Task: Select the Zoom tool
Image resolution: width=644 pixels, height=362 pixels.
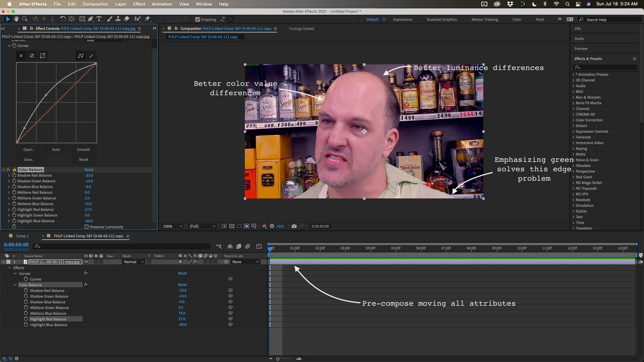Action: point(24,19)
